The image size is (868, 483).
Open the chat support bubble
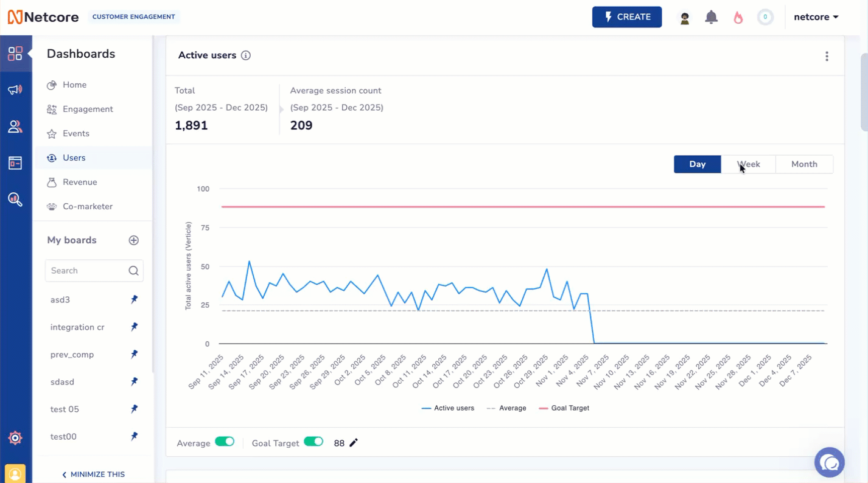coord(829,462)
